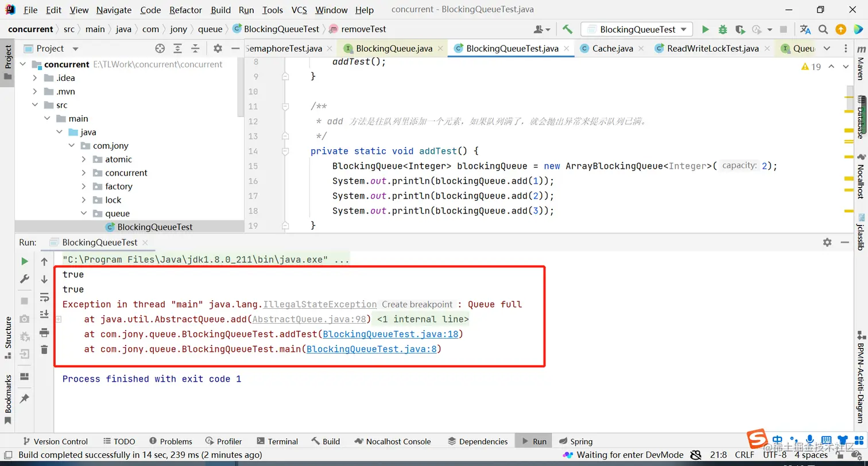Click the orange IDE update icon
Screen dimensions: 868x466
(x=840, y=29)
